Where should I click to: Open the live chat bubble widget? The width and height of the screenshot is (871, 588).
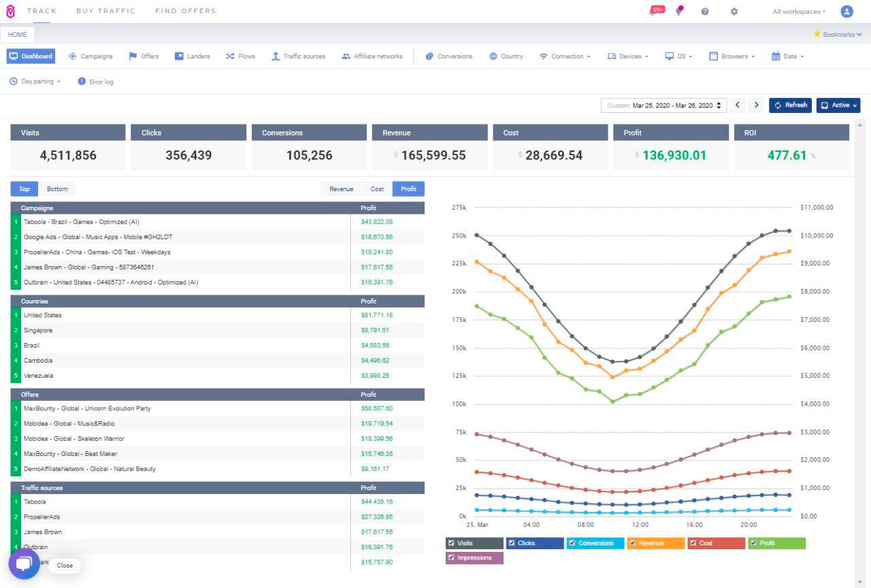[24, 564]
